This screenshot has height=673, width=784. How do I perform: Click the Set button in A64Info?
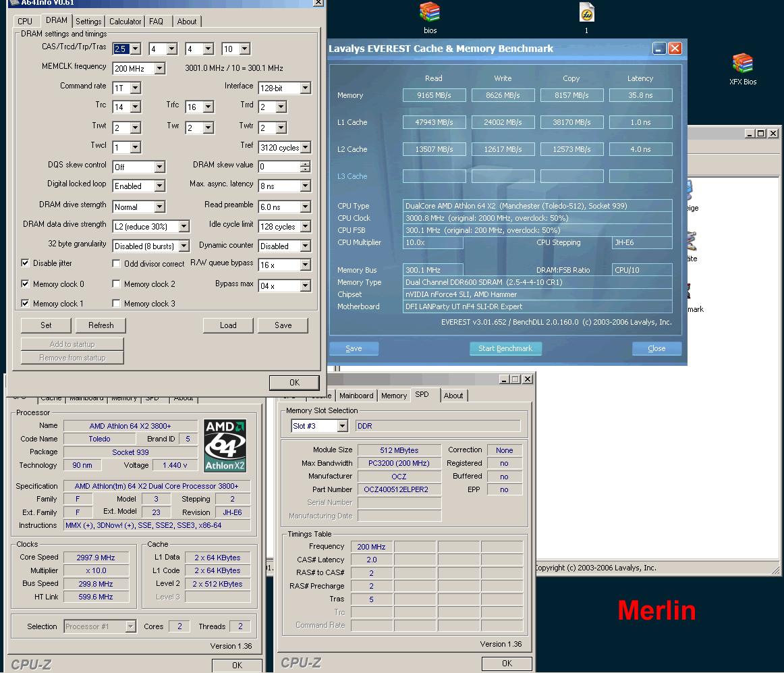[x=46, y=325]
